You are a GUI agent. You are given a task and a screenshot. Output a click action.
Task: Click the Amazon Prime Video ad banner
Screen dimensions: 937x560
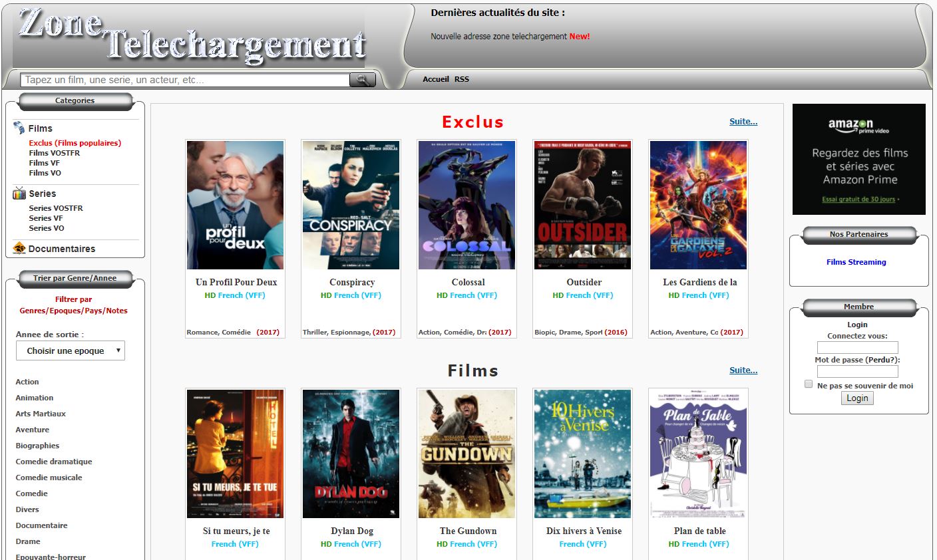(x=859, y=159)
